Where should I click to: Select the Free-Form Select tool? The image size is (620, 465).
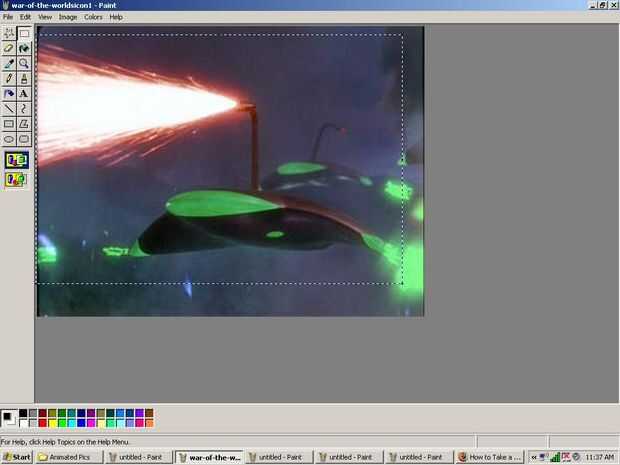pyautogui.click(x=9, y=33)
